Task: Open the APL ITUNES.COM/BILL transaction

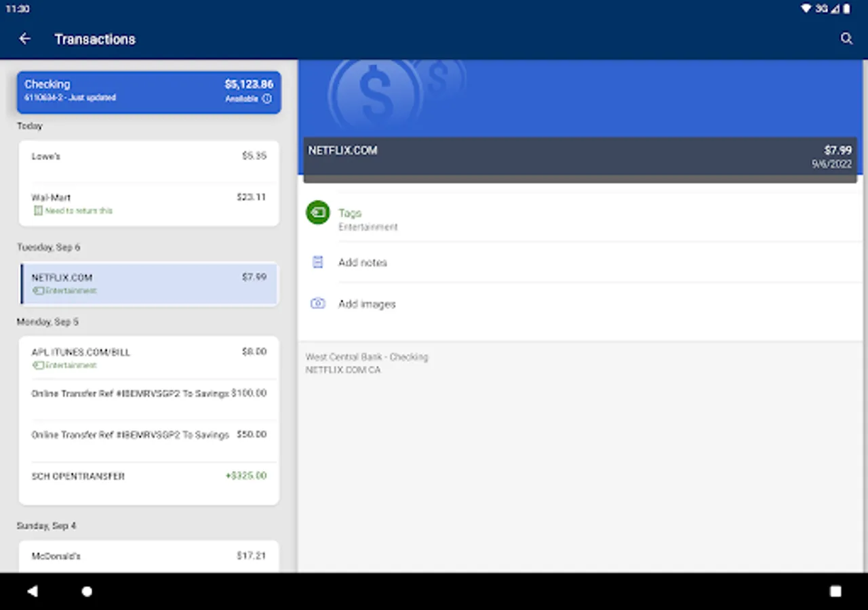Action: click(x=149, y=358)
